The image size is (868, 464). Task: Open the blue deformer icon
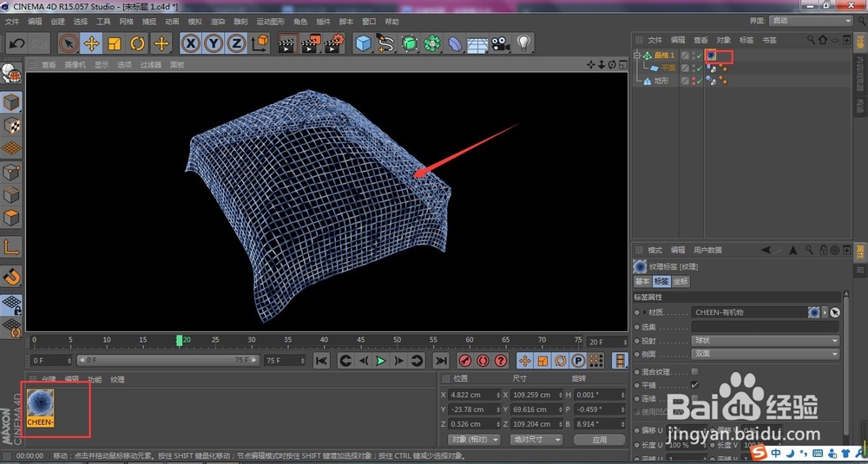point(455,43)
